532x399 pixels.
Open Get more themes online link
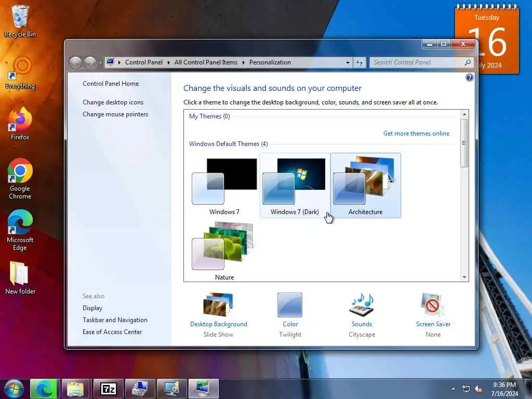[x=416, y=134]
